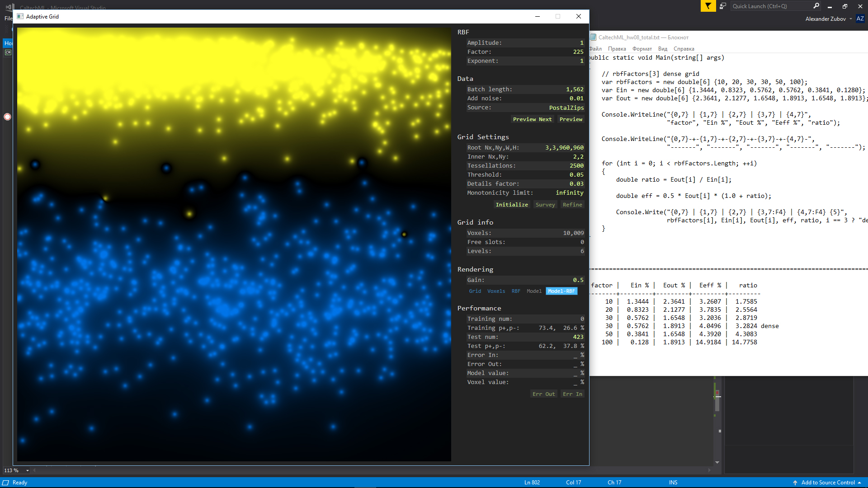Open the Формат menu in Notepad
Screen dimensions: 868x488
pyautogui.click(x=642, y=49)
